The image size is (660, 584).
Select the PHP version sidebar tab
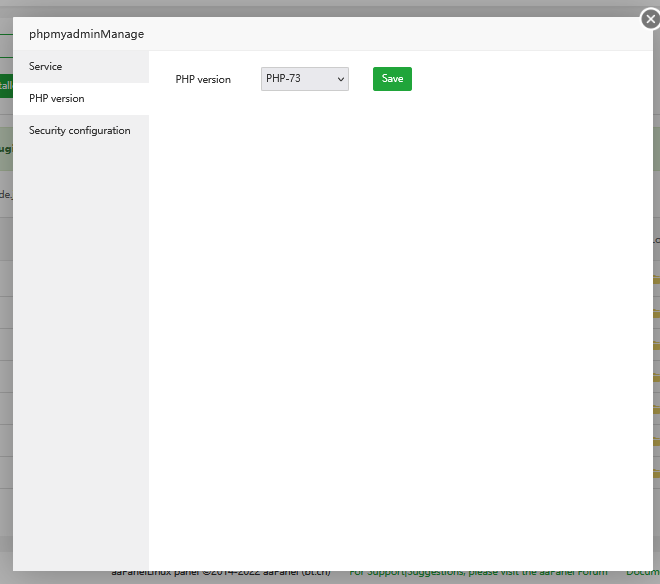81,99
